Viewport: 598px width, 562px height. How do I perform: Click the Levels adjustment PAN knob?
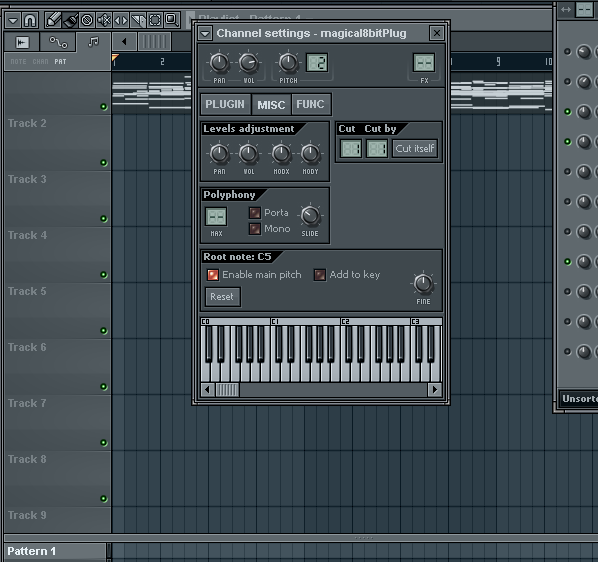[219, 154]
